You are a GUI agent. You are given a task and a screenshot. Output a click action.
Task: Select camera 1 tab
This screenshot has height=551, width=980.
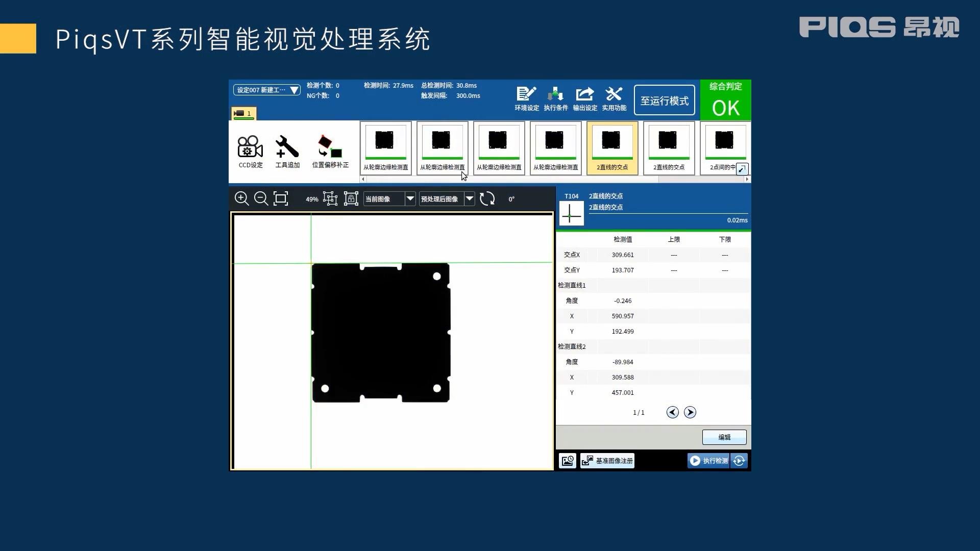(x=243, y=113)
